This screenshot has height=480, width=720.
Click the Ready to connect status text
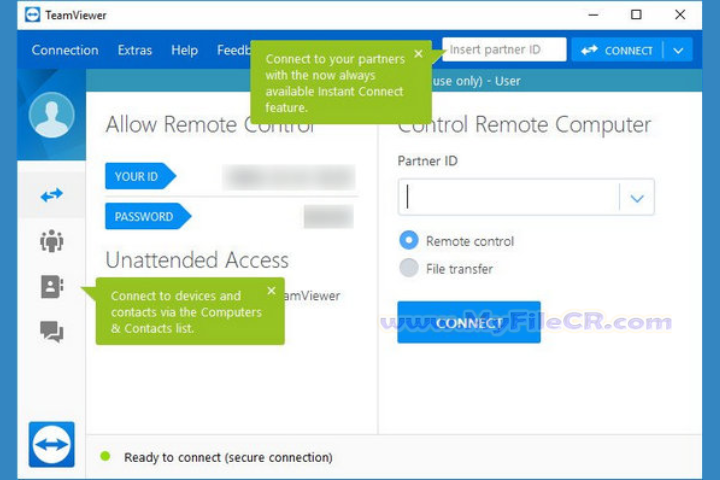click(228, 457)
